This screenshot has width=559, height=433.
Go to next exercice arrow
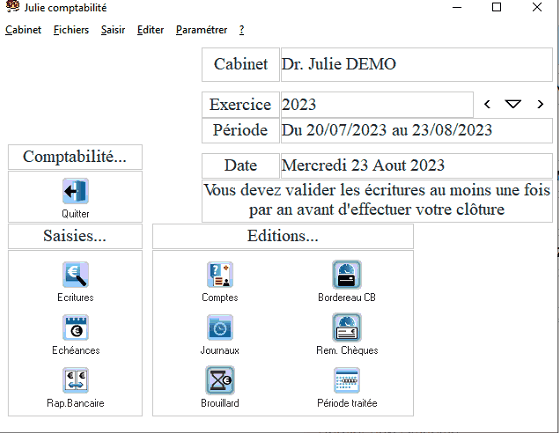(x=540, y=104)
